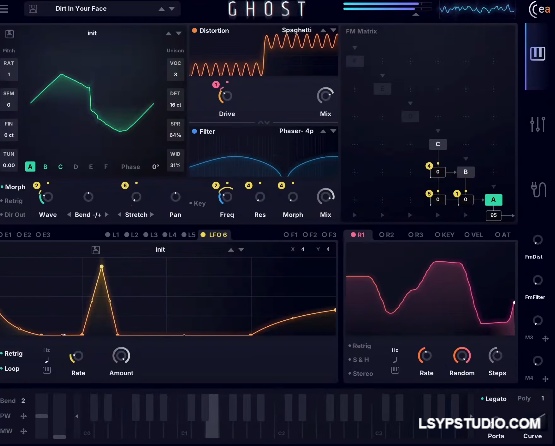Select operator B node in FM Matrix

coord(465,172)
